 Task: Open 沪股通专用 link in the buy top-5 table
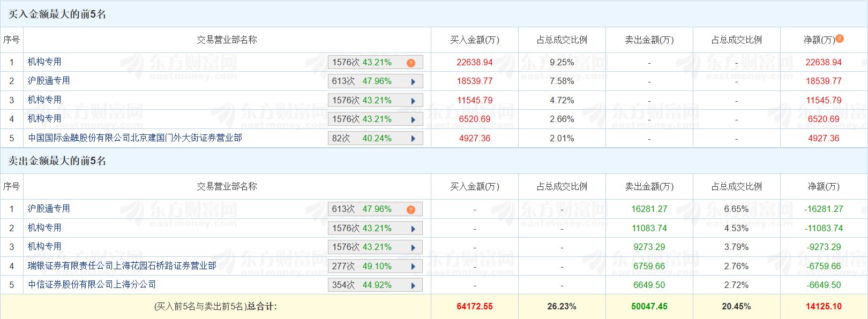49,81
